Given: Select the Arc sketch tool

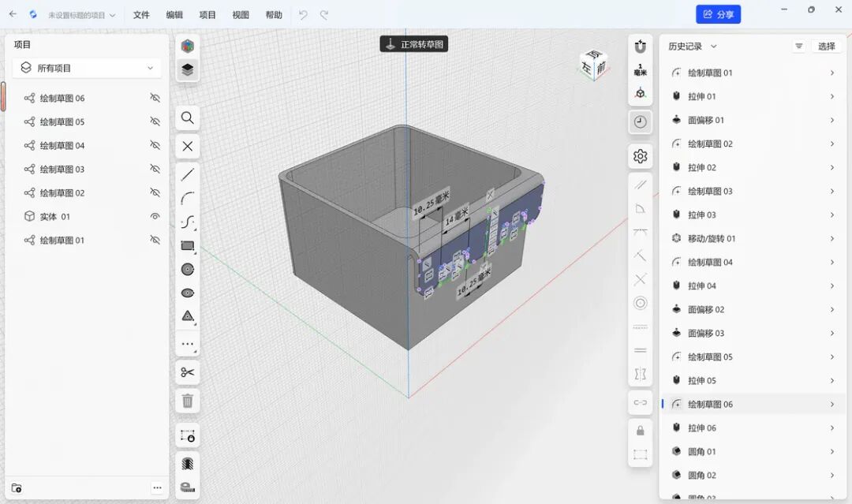Looking at the screenshot, I should coord(188,198).
